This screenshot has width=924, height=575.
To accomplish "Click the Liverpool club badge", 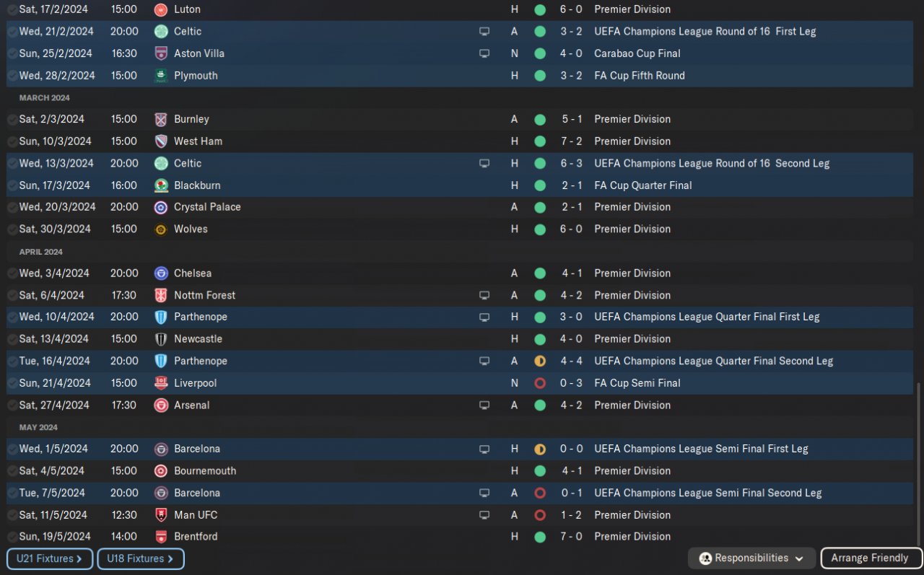I will [161, 383].
